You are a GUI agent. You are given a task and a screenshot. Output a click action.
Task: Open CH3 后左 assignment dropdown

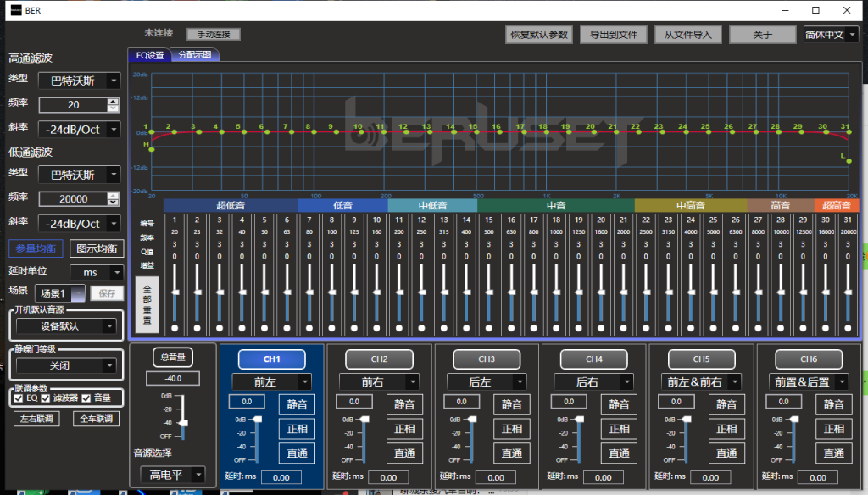pyautogui.click(x=487, y=382)
